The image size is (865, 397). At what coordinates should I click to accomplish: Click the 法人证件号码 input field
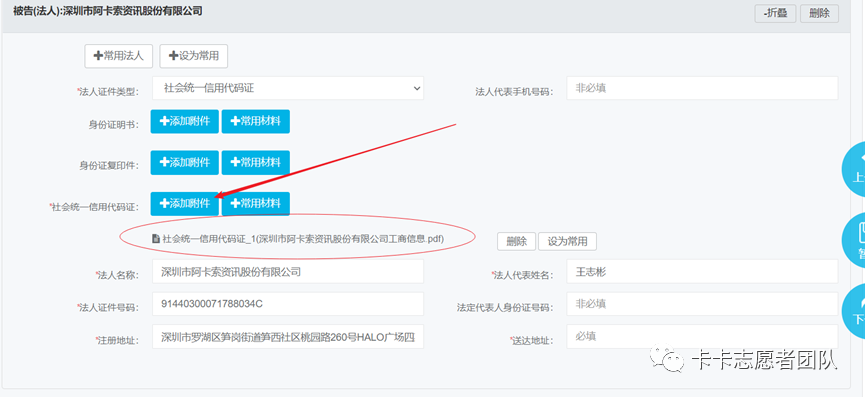[x=287, y=304]
